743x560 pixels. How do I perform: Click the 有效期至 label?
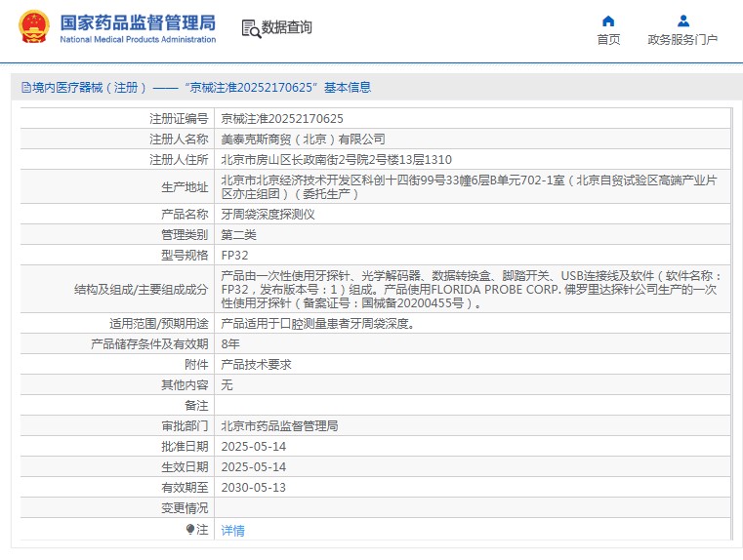coord(185,487)
